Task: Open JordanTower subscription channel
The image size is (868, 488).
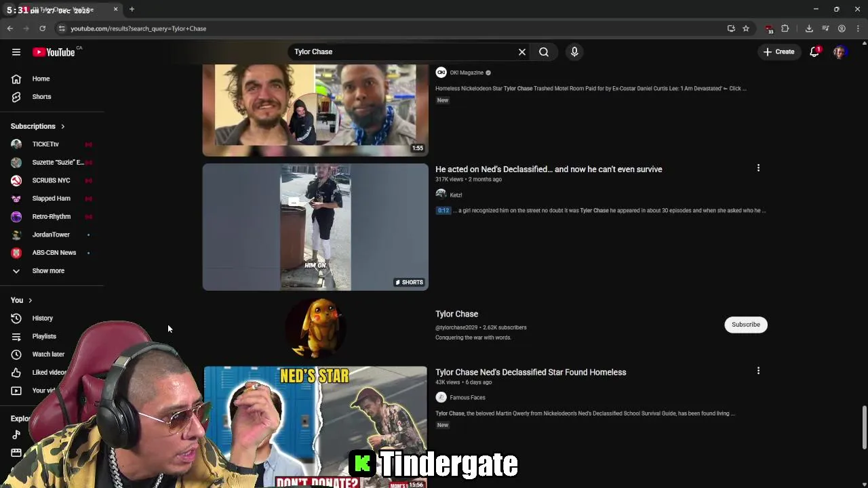Action: click(52, 235)
